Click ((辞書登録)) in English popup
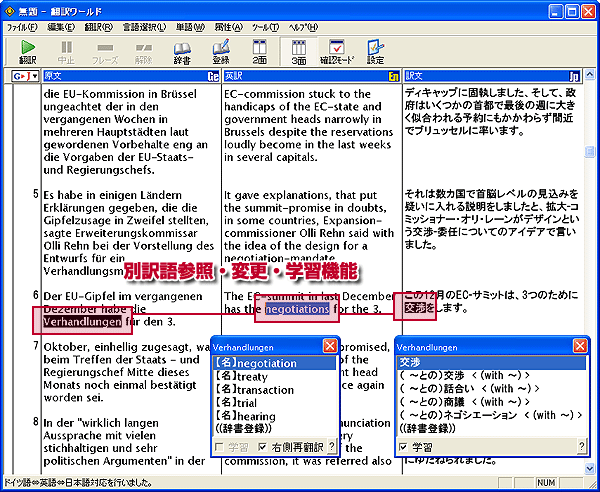The height and width of the screenshot is (492, 600). (x=274, y=428)
